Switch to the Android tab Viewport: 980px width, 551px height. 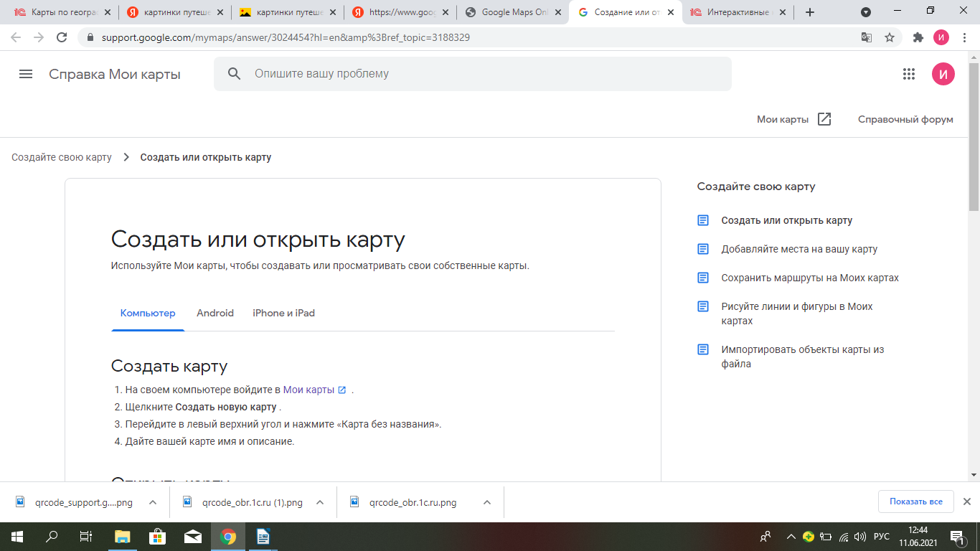[215, 313]
